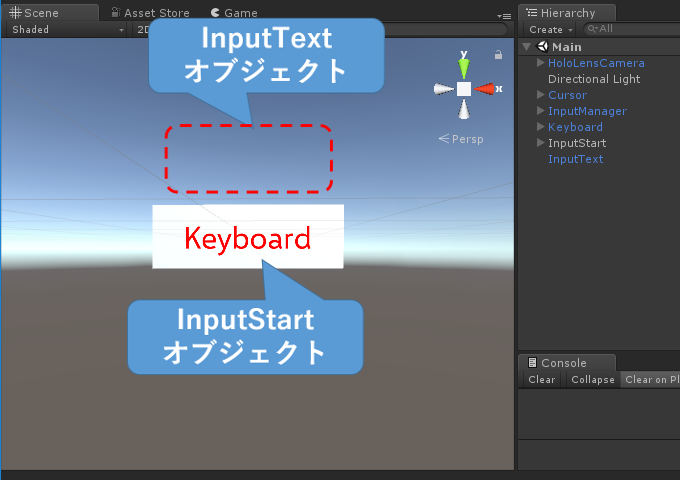Expand the Cursor tree arrow
The image size is (680, 480).
click(x=540, y=95)
